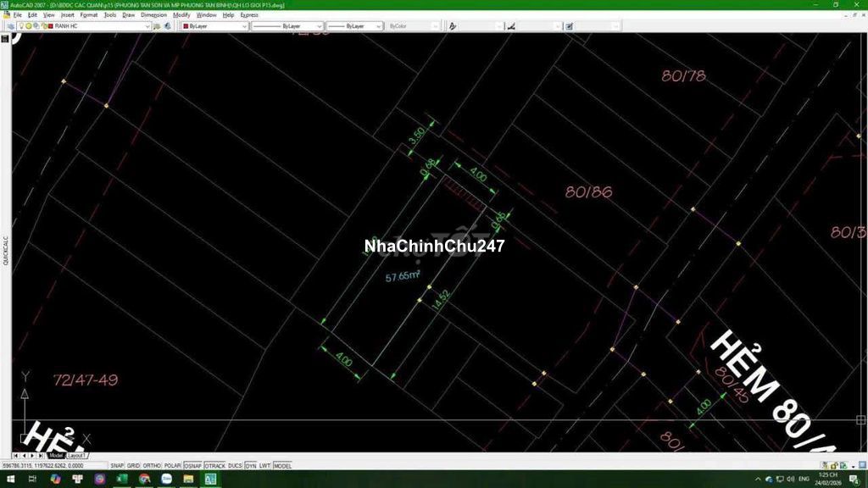
Task: Enable ORTHO mode in status bar
Action: click(x=152, y=466)
